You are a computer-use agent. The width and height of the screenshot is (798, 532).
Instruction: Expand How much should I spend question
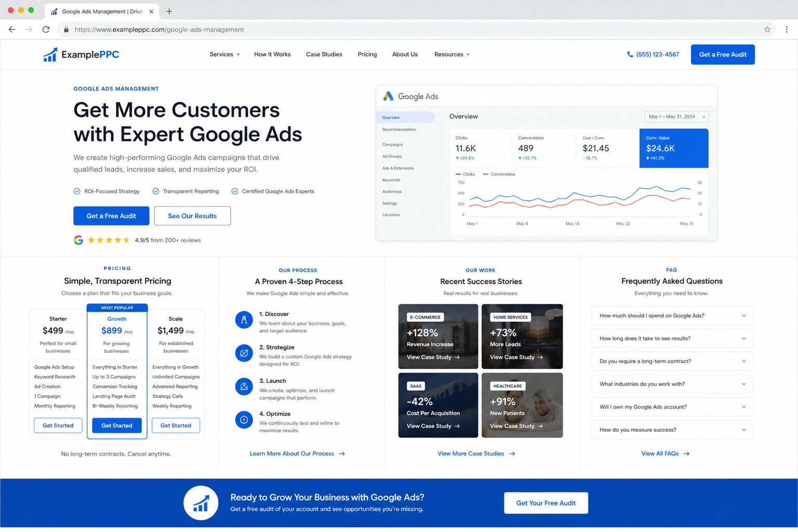672,316
